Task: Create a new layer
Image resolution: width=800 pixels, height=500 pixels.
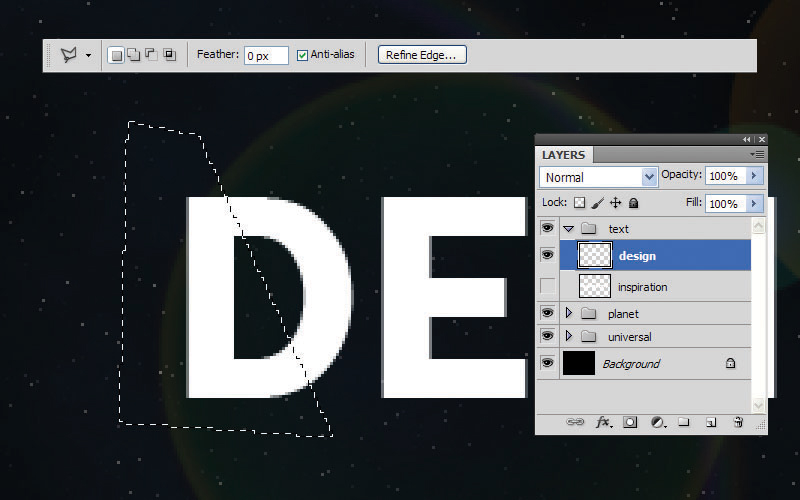Action: (x=711, y=422)
